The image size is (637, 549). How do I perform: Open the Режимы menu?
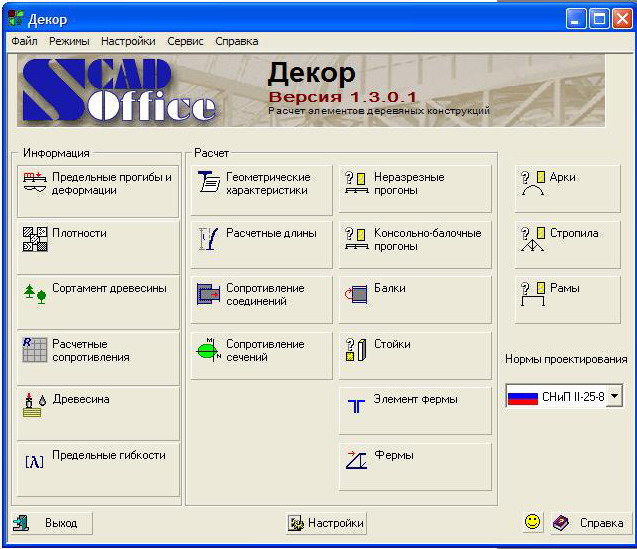click(69, 41)
